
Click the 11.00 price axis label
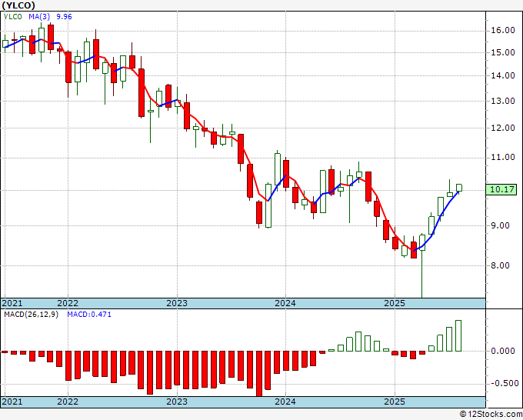tap(503, 158)
